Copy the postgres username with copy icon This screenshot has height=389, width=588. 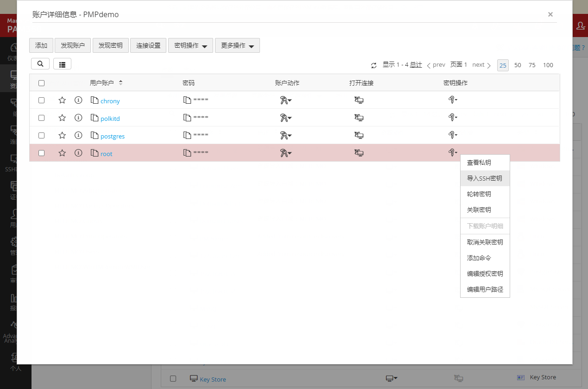(x=95, y=136)
